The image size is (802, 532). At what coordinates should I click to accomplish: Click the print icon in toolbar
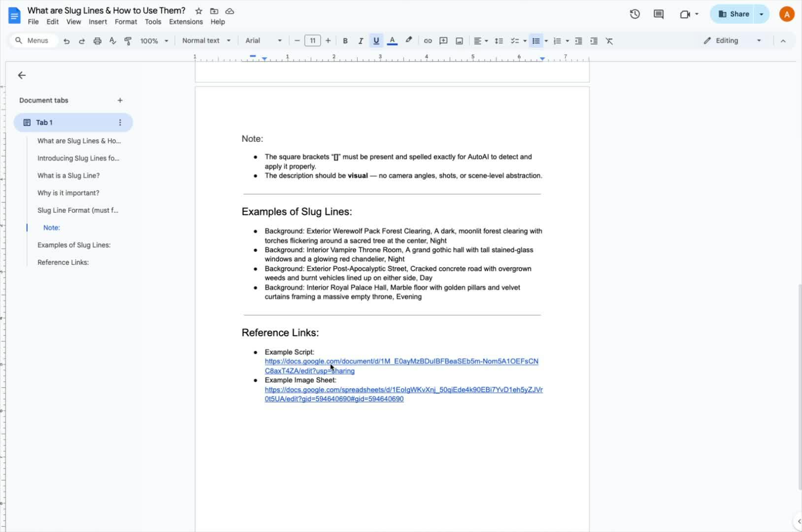tap(98, 41)
